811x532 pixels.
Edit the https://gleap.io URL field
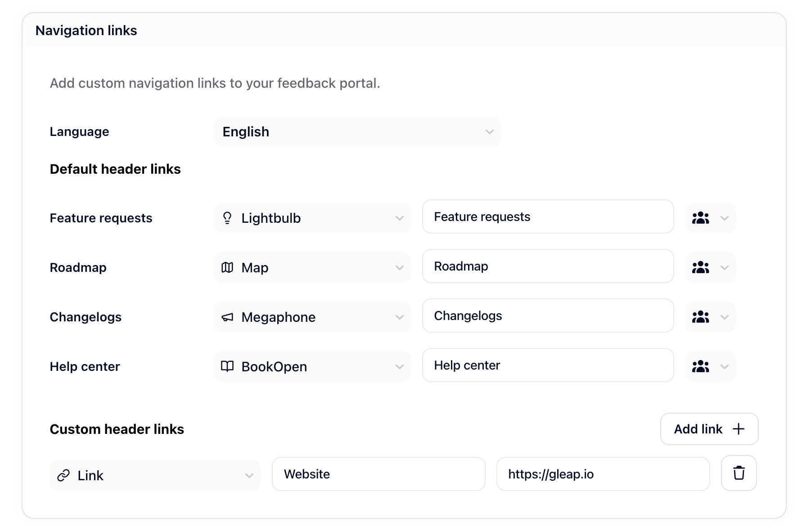click(603, 474)
